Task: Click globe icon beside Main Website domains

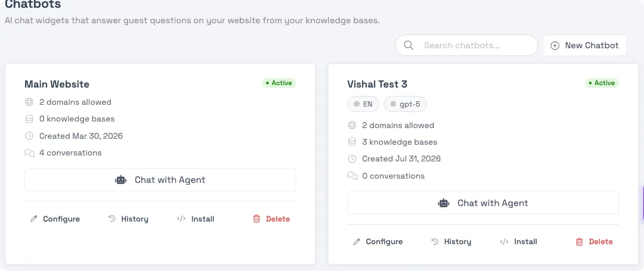Action: point(29,102)
